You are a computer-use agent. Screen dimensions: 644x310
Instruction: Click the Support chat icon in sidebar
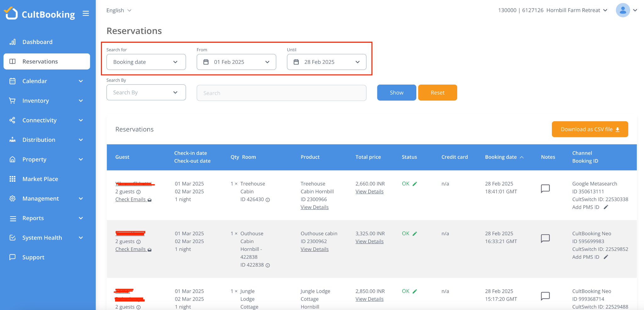coord(13,257)
